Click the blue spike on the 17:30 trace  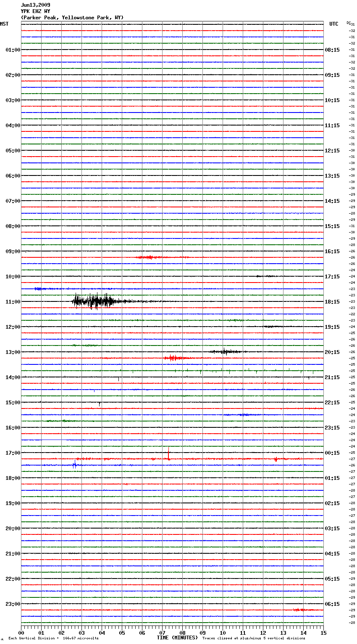(x=74, y=465)
